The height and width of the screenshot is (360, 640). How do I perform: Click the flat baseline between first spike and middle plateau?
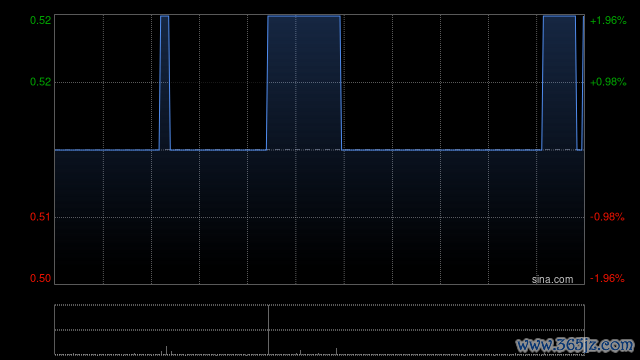pos(218,150)
